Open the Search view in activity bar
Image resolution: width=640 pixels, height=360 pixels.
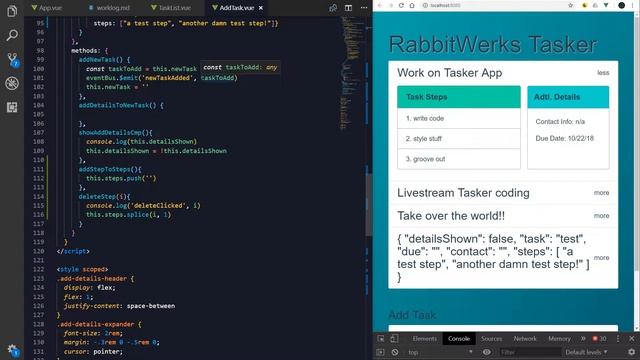click(x=12, y=35)
